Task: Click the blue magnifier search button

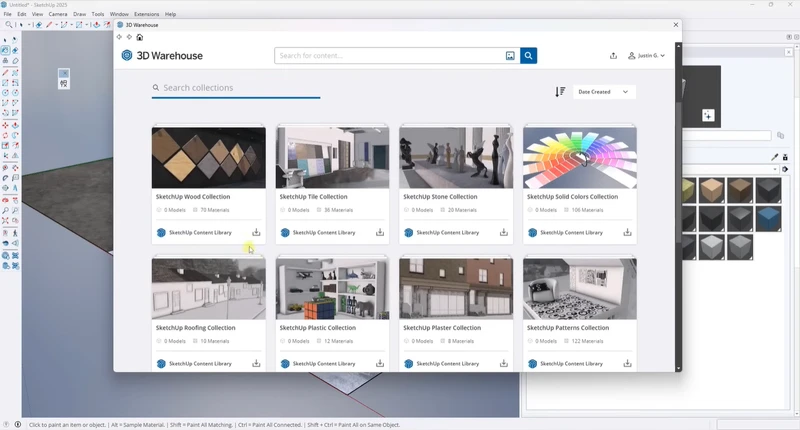Action: [x=528, y=56]
